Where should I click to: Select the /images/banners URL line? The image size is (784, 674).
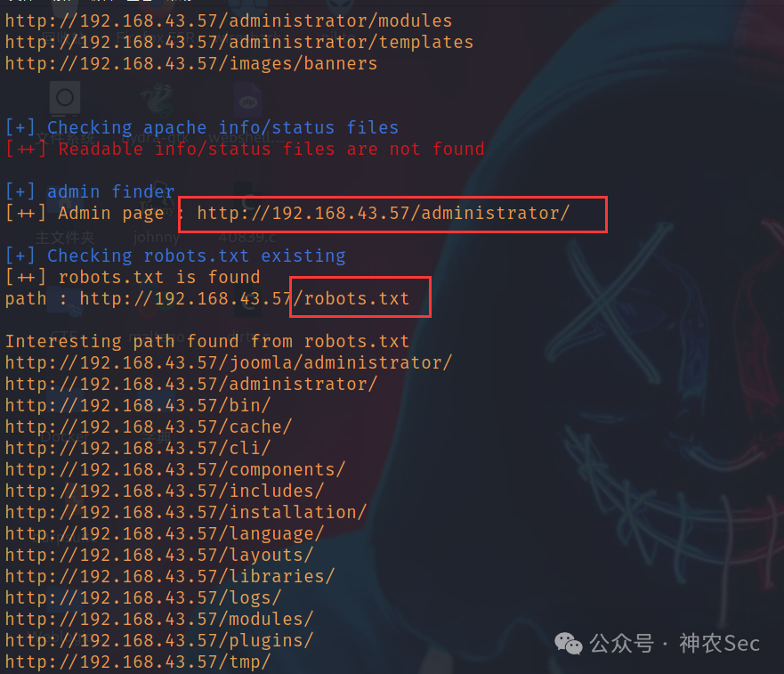pyautogui.click(x=191, y=64)
